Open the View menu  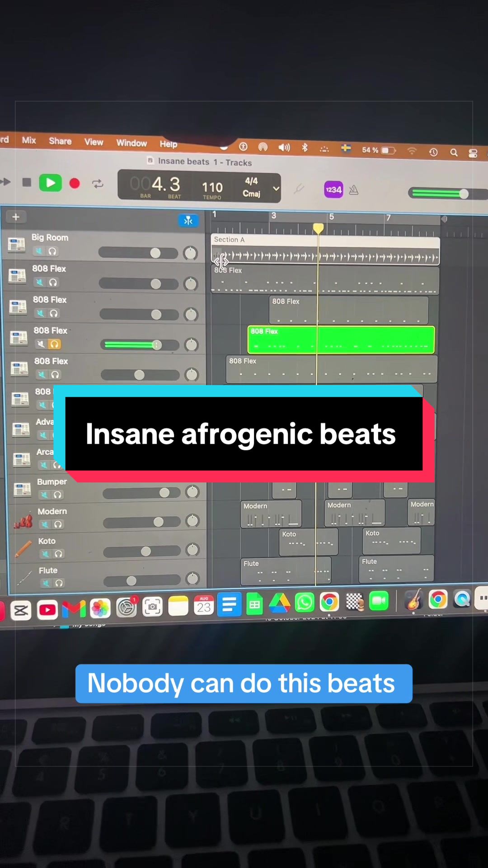click(x=94, y=142)
